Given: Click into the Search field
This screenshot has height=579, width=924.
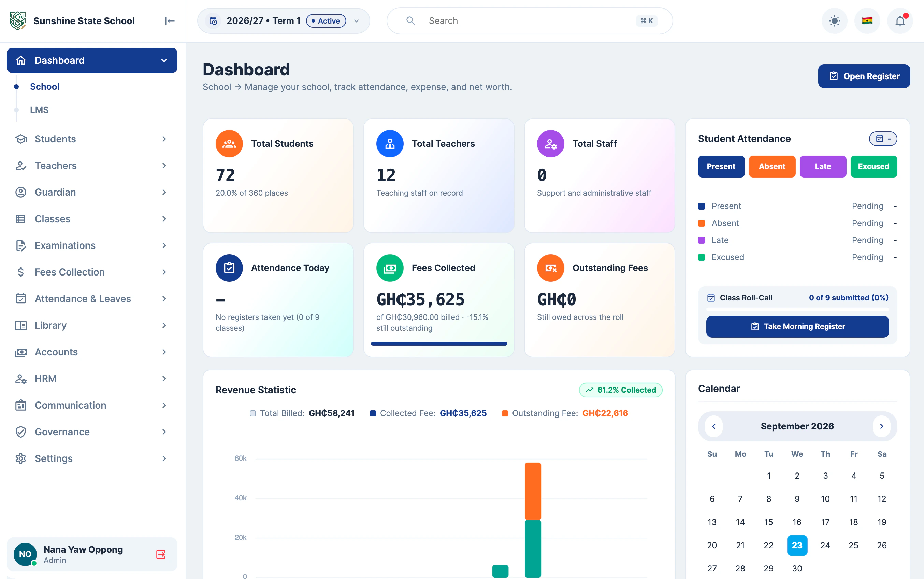Looking at the screenshot, I should click(x=530, y=21).
